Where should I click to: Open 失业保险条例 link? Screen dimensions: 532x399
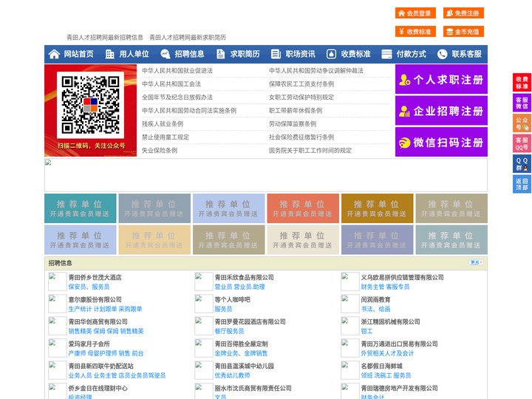(160, 150)
